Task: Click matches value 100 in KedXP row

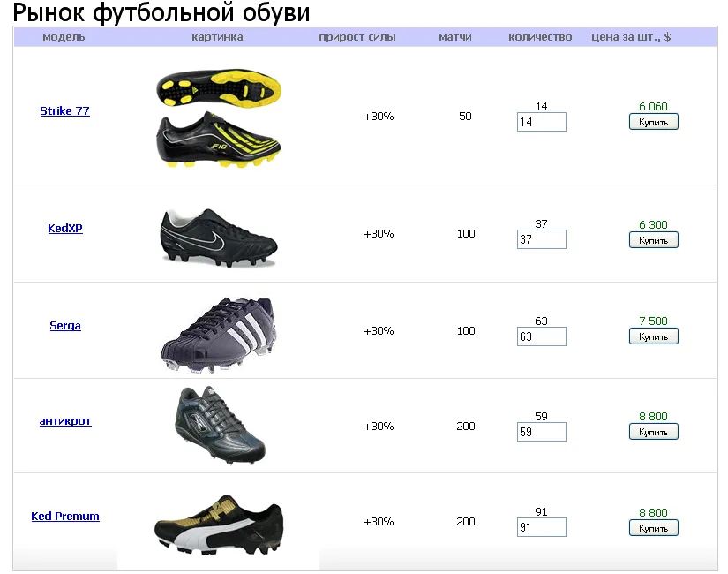Action: point(466,234)
